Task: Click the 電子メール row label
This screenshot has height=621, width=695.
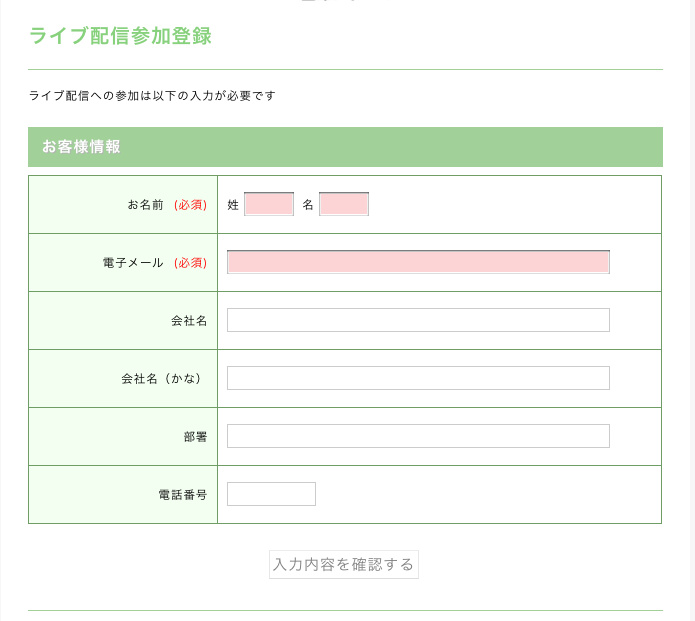Action: point(133,263)
